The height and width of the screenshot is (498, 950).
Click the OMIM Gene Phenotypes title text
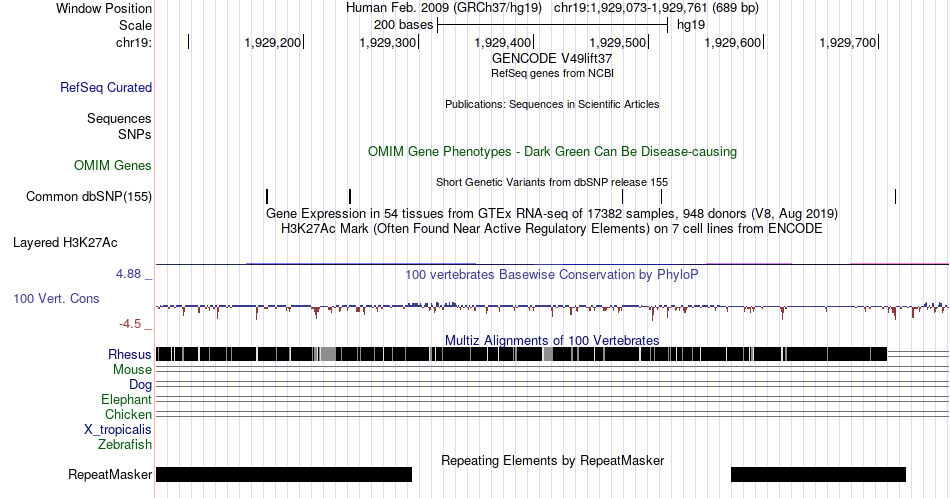[x=553, y=151]
